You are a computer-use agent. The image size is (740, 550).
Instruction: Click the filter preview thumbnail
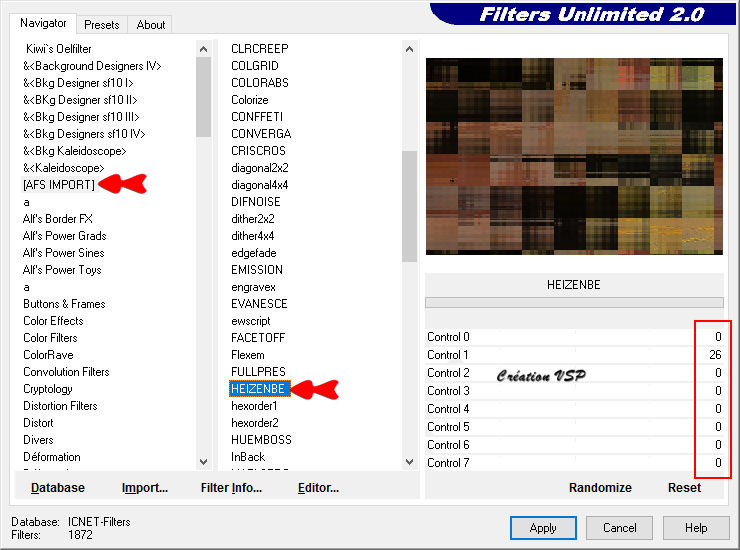point(574,156)
